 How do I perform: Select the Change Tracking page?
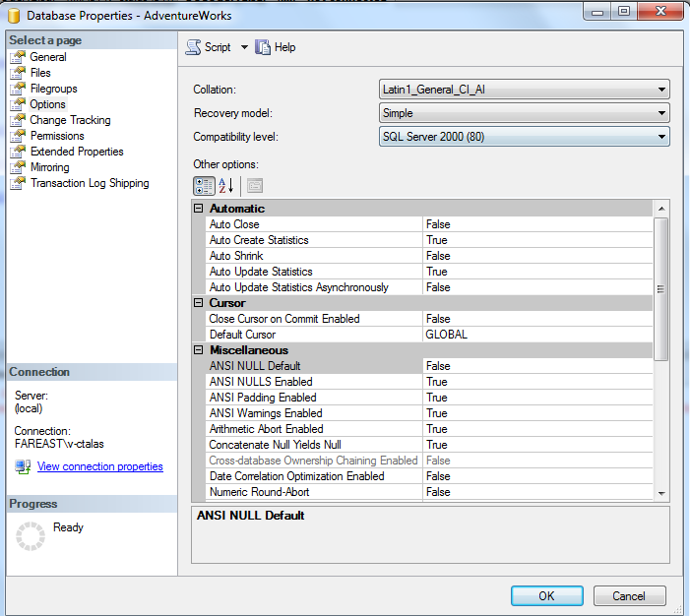pyautogui.click(x=70, y=120)
